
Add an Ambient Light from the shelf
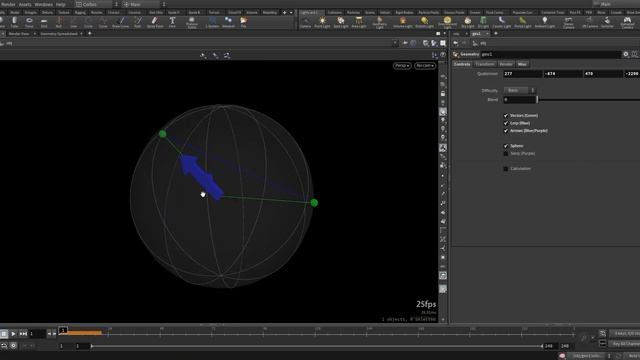[544, 22]
